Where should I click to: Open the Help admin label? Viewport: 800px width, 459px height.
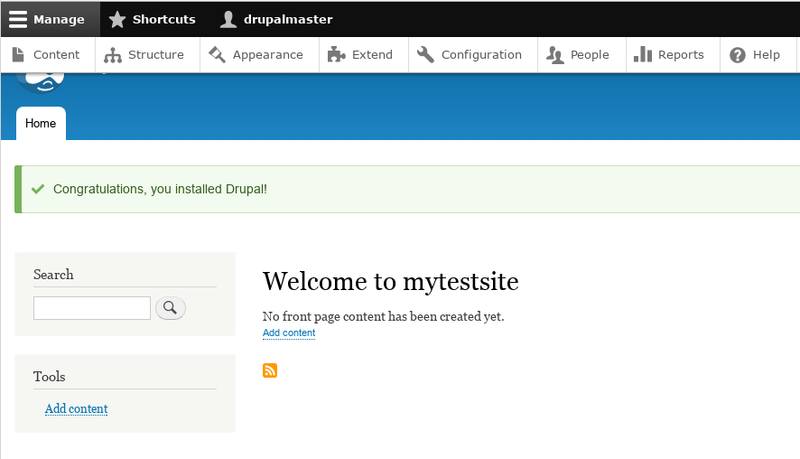766,55
